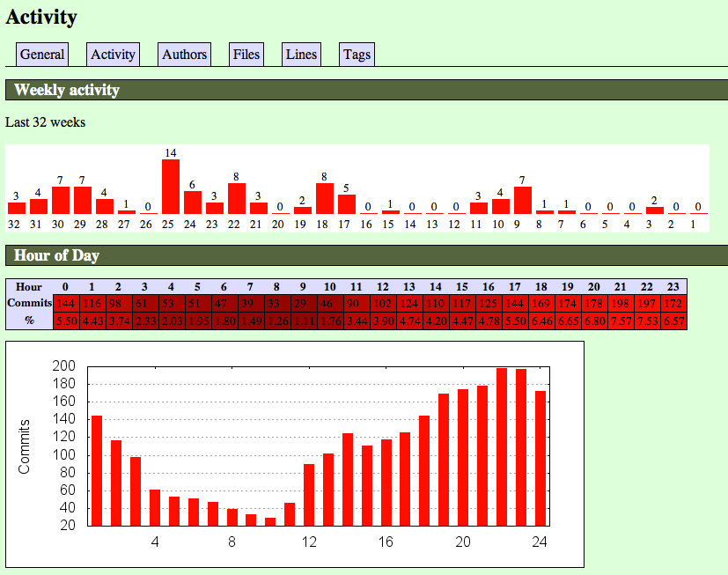728x575 pixels.
Task: Click the y-axis value 200 on chart
Action: 63,366
